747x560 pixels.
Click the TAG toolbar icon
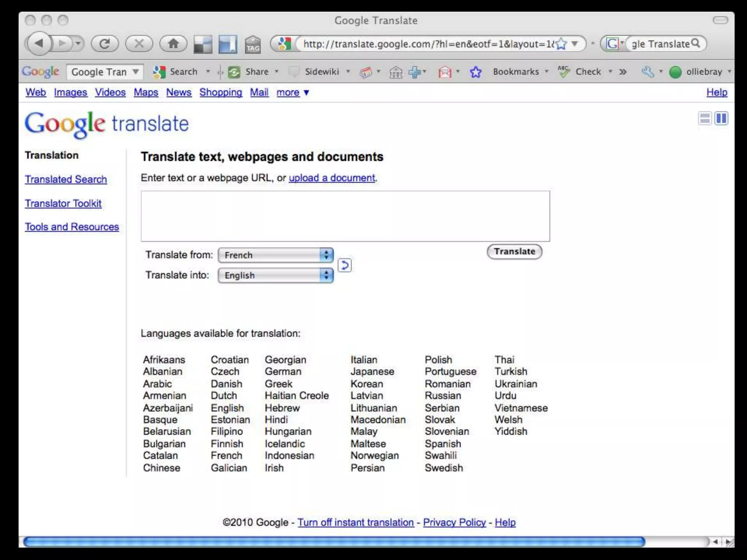point(253,44)
